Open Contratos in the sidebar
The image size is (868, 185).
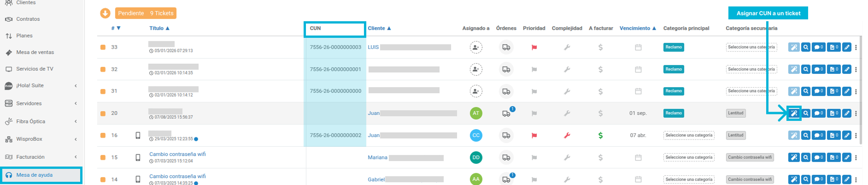[28, 19]
